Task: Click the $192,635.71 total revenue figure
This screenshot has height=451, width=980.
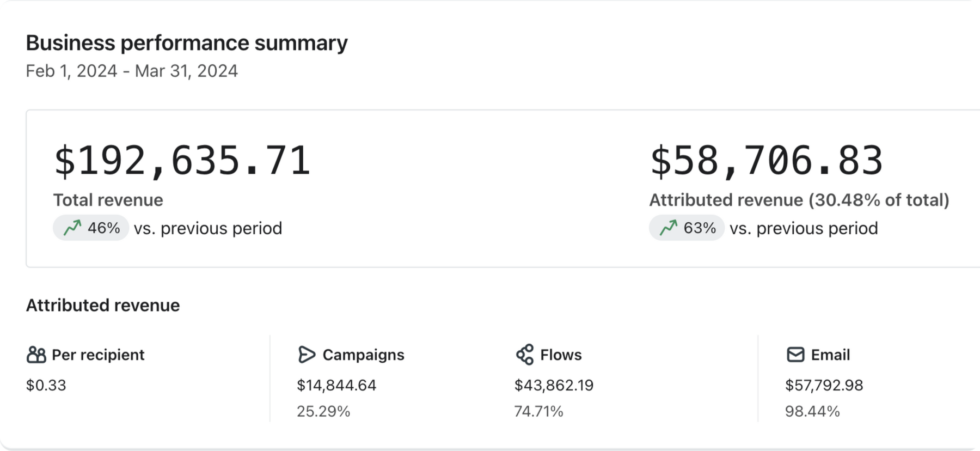Action: point(182,161)
